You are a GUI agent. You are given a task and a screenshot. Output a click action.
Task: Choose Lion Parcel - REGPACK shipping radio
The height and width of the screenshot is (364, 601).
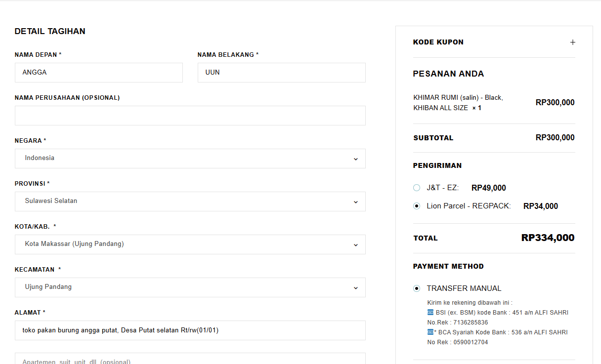[417, 206]
